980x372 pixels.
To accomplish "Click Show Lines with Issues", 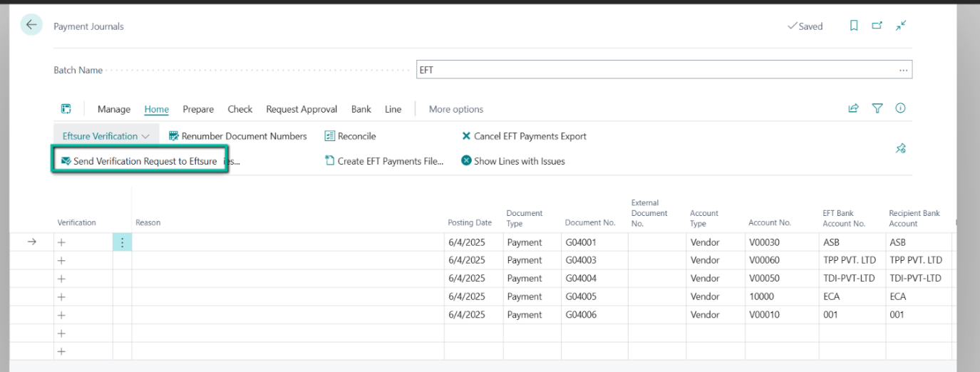I will pyautogui.click(x=513, y=161).
